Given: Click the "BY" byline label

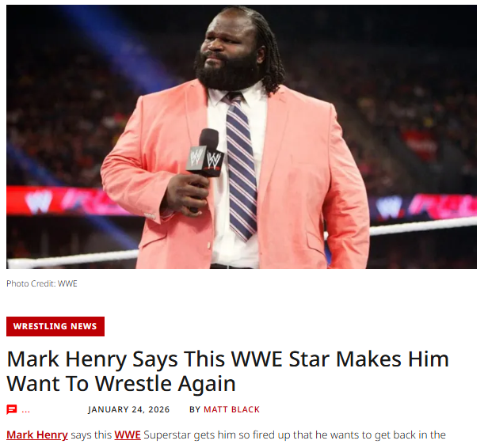Looking at the screenshot, I should pos(195,409).
